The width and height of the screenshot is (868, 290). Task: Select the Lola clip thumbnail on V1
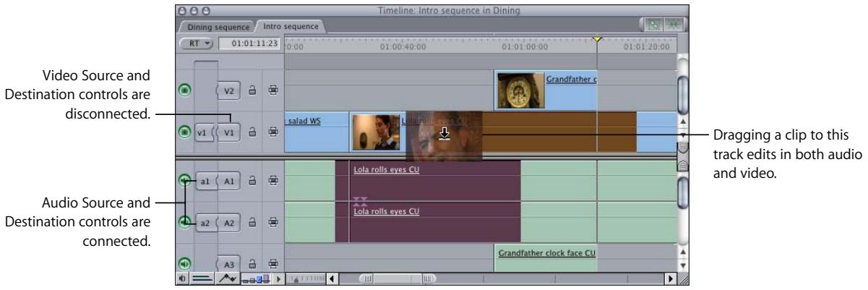[x=375, y=132]
